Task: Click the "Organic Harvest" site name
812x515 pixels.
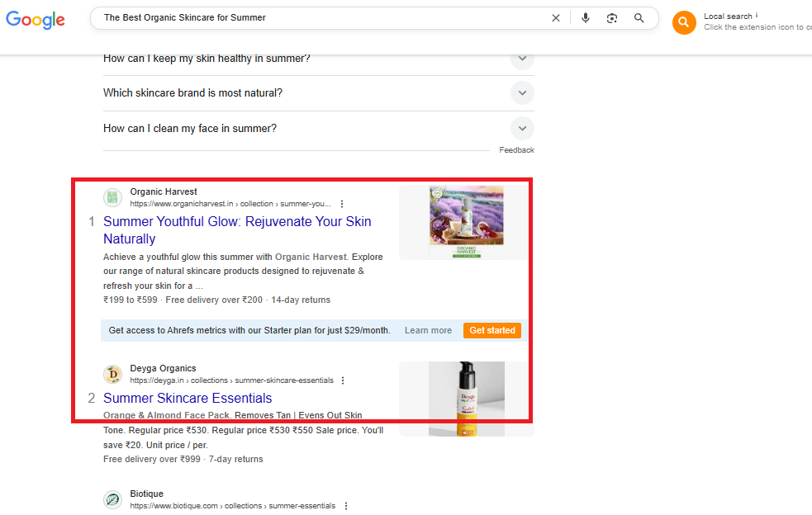Action: (164, 191)
